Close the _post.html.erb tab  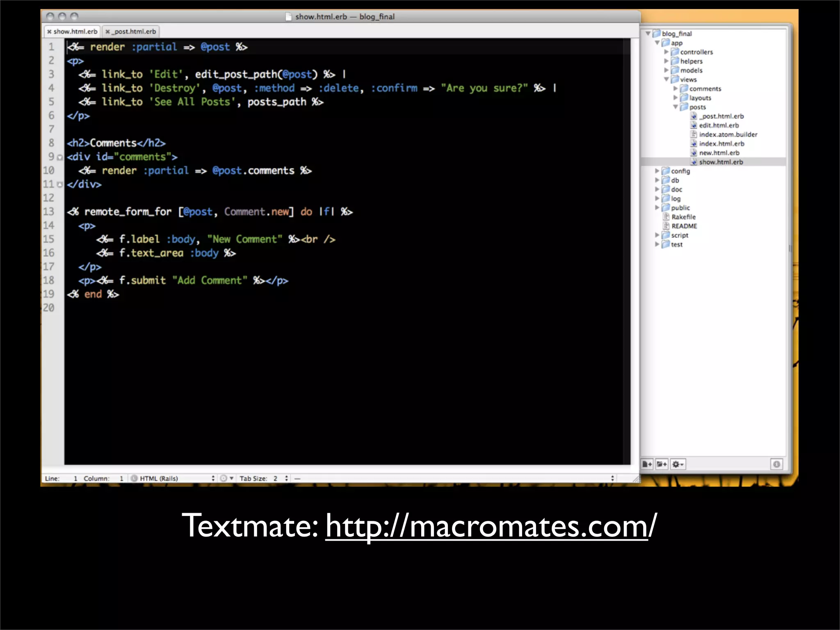107,32
